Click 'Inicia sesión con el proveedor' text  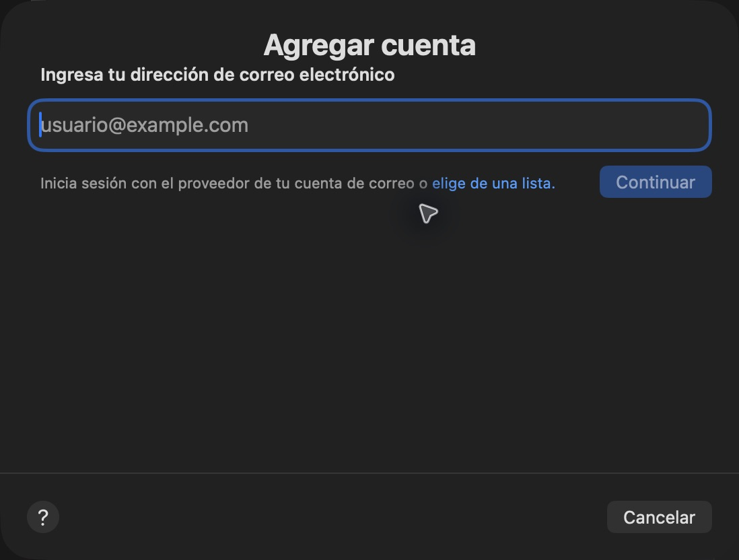click(145, 183)
